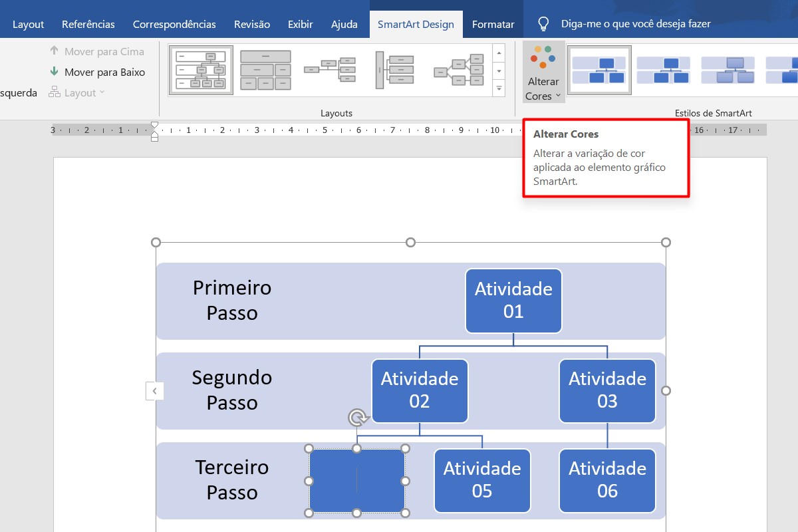This screenshot has height=532, width=798.
Task: Type in 'Diga-me o que você deseja fazer' box
Action: 636,24
